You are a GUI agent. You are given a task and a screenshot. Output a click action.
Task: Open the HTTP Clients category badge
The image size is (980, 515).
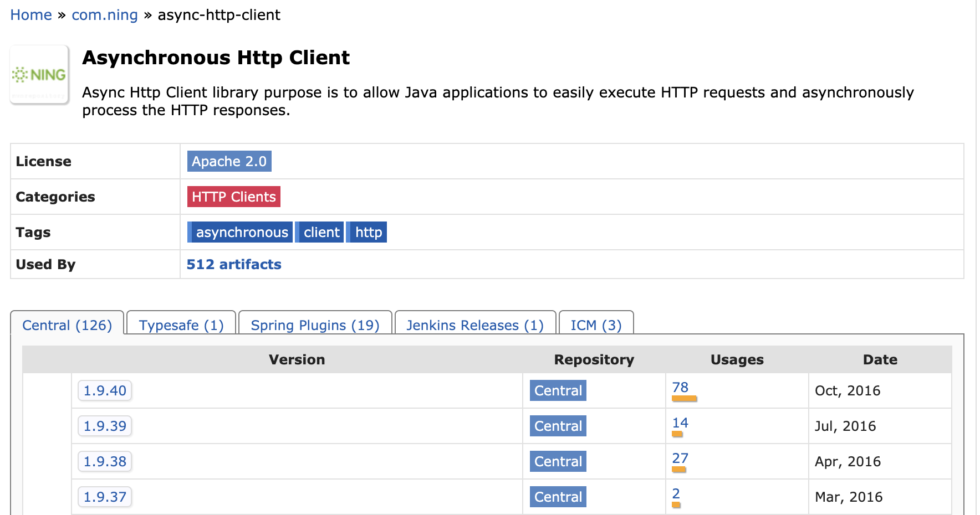[233, 197]
